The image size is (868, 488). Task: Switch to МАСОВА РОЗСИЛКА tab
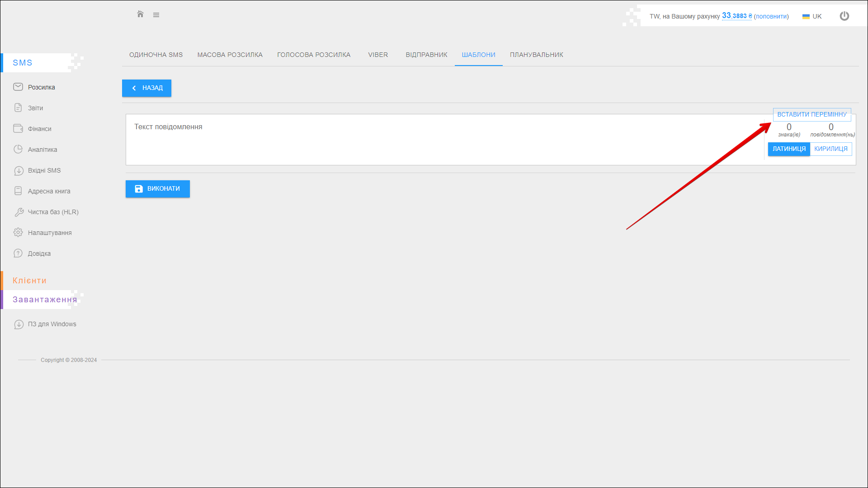230,55
